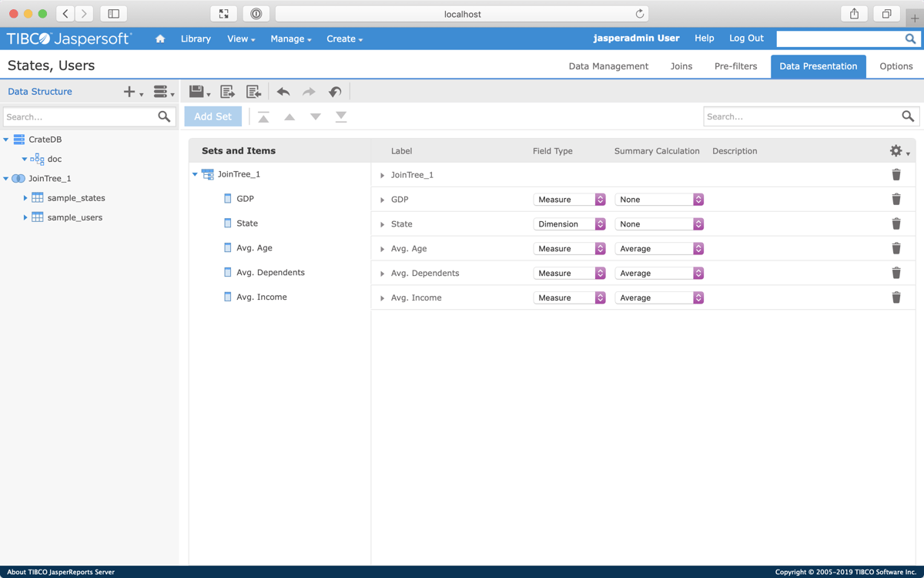Collapse the CrateDB tree node

(6, 139)
